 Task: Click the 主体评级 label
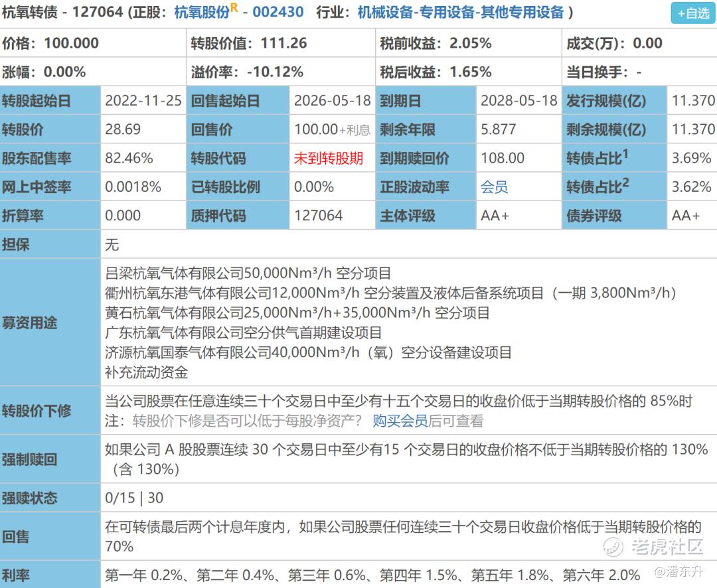coord(408,215)
